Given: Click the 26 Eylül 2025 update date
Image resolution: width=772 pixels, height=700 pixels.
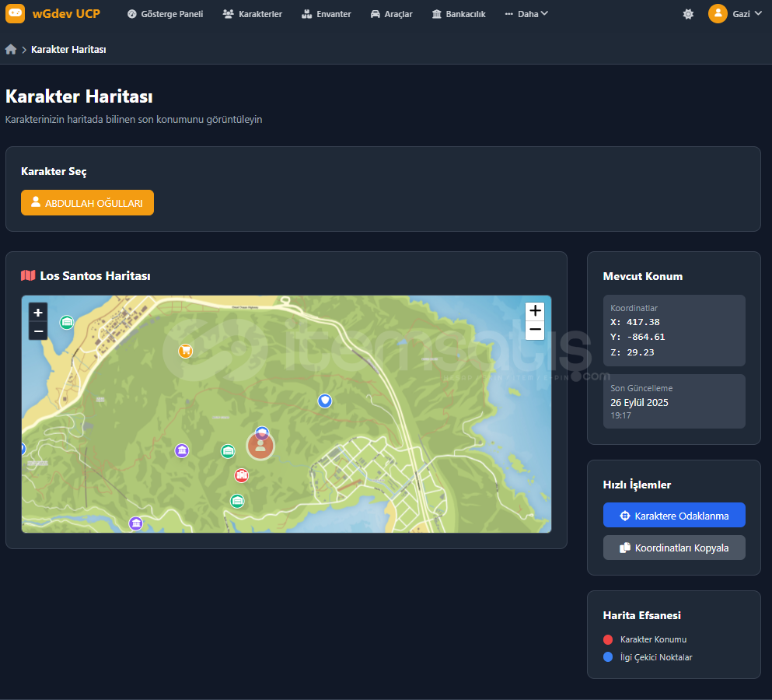Looking at the screenshot, I should click(x=639, y=402).
